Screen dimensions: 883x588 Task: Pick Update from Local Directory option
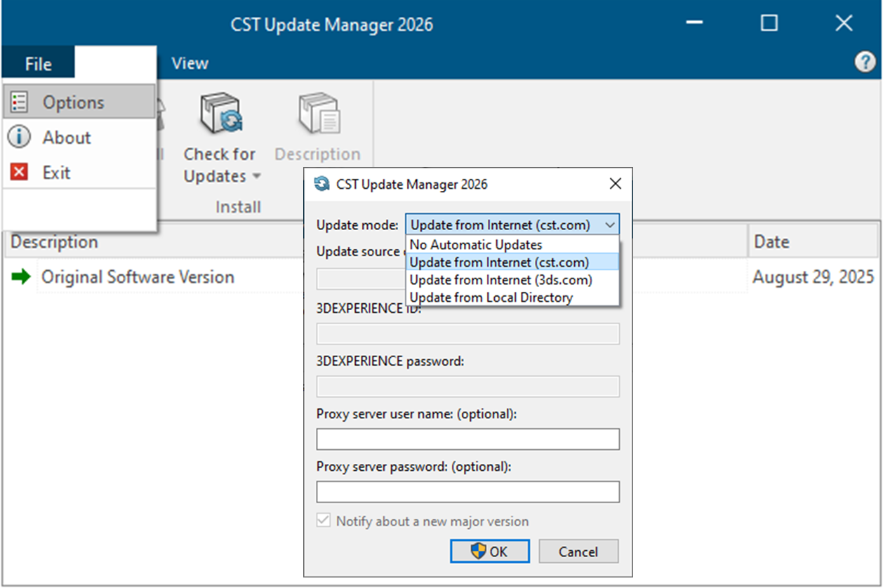point(491,298)
